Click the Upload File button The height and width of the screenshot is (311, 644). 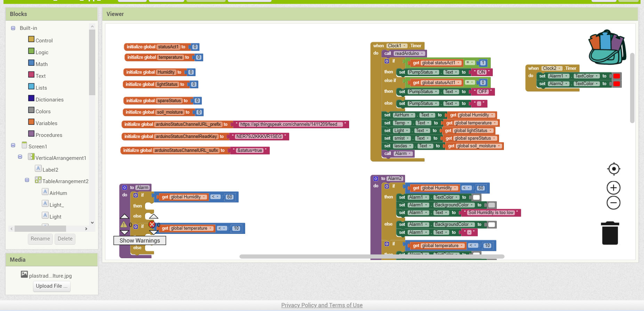point(52,286)
